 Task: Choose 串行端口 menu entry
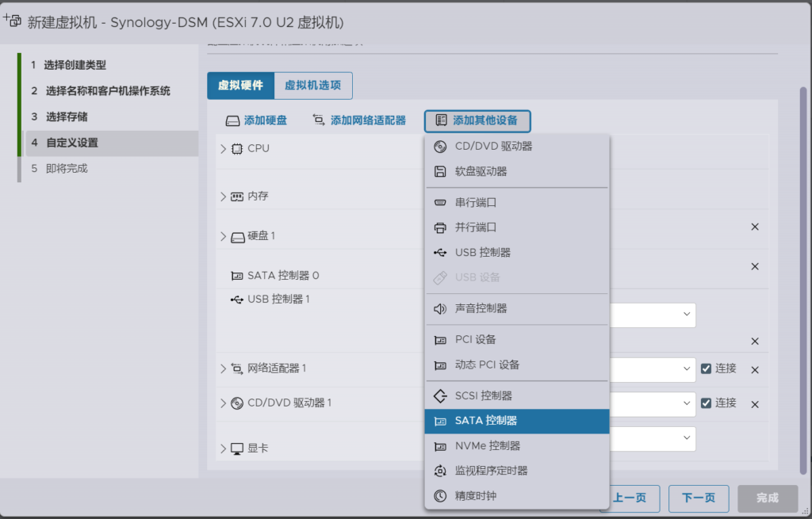[517, 202]
